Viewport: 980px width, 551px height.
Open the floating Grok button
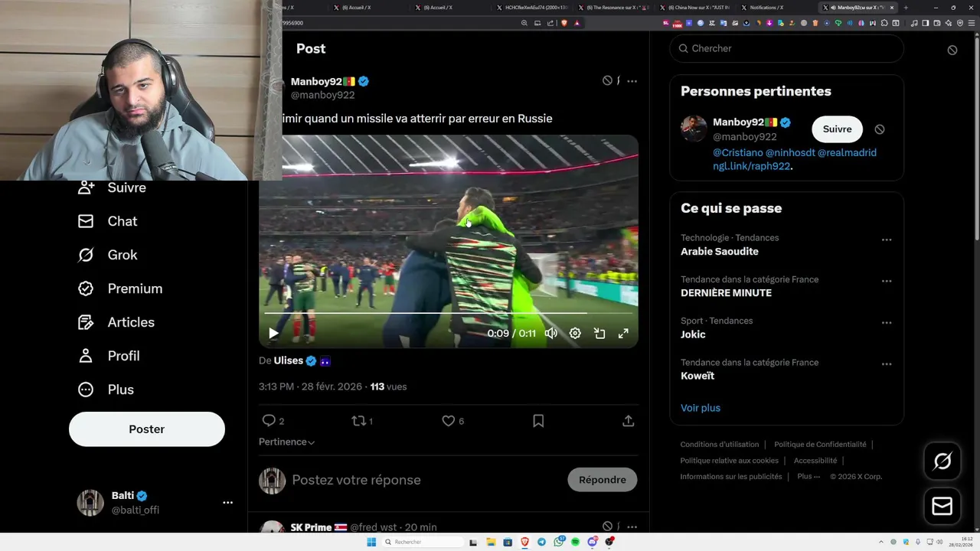(x=942, y=461)
